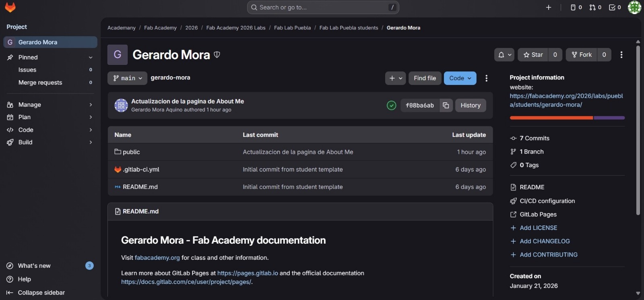Open the Help menu

(50, 279)
